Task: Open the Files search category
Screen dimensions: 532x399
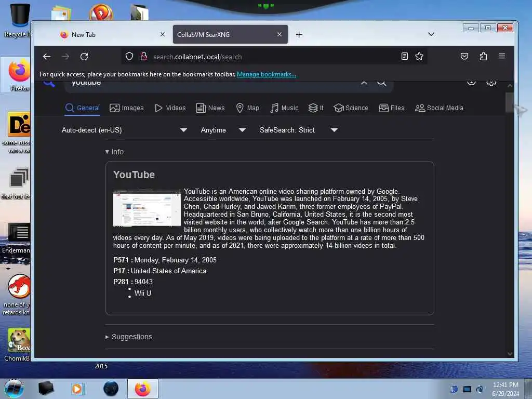Action: (x=392, y=108)
